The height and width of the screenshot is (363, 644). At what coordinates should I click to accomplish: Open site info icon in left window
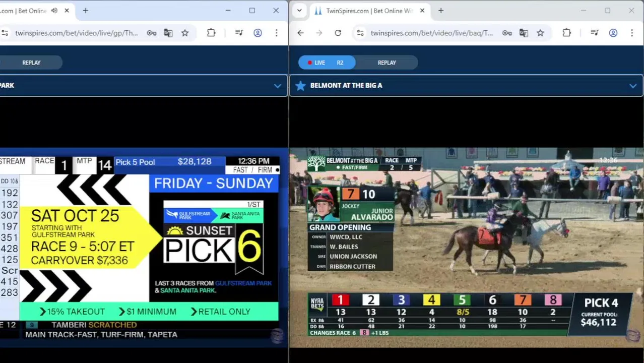pos(5,33)
